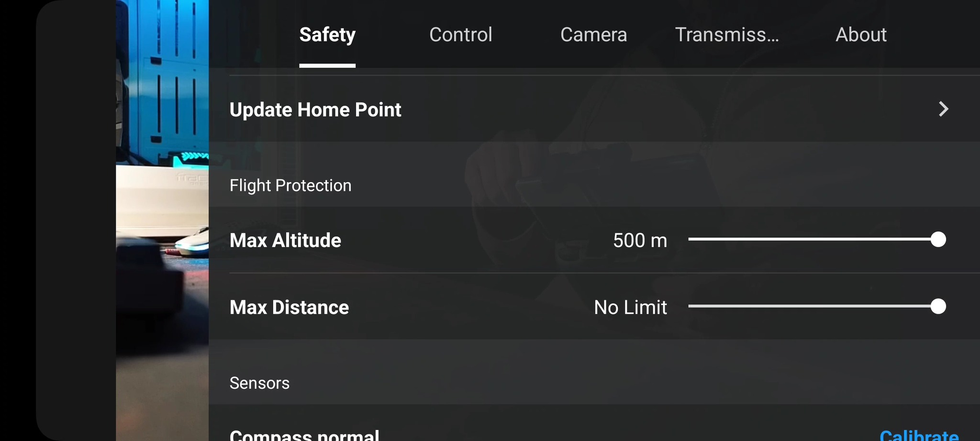Open the Control tab
980x441 pixels.
[460, 34]
